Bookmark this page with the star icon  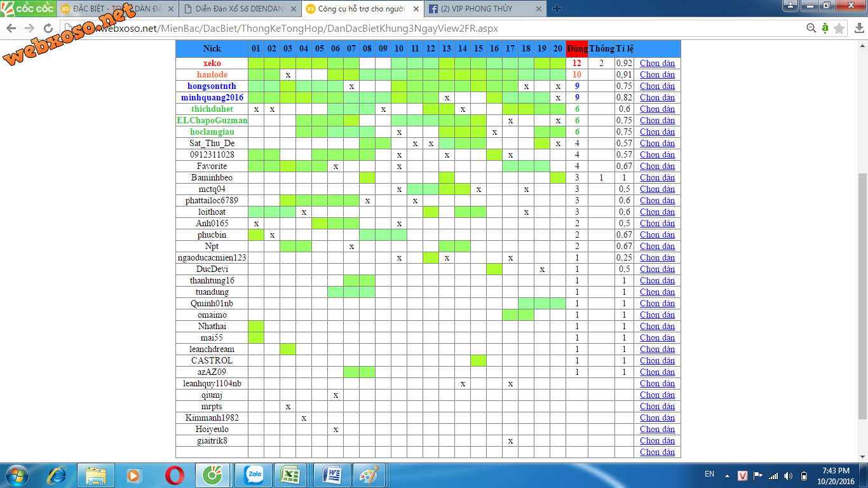click(839, 29)
